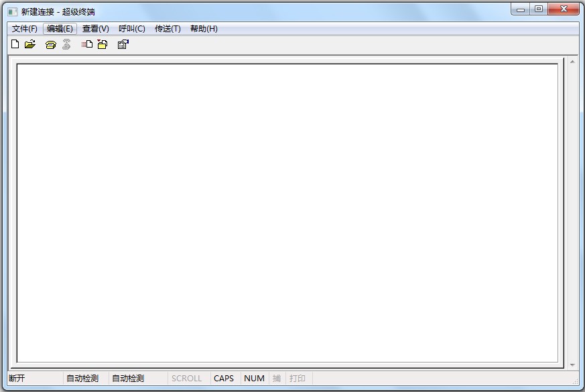Click the 呼叫(C) menu
This screenshot has width=585, height=392.
click(x=132, y=29)
